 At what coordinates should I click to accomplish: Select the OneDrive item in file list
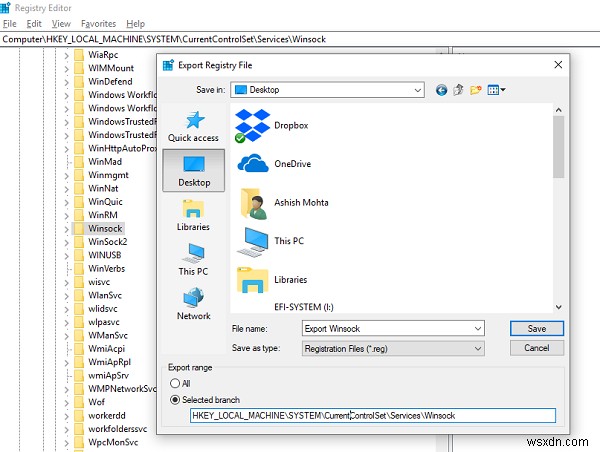point(274,164)
